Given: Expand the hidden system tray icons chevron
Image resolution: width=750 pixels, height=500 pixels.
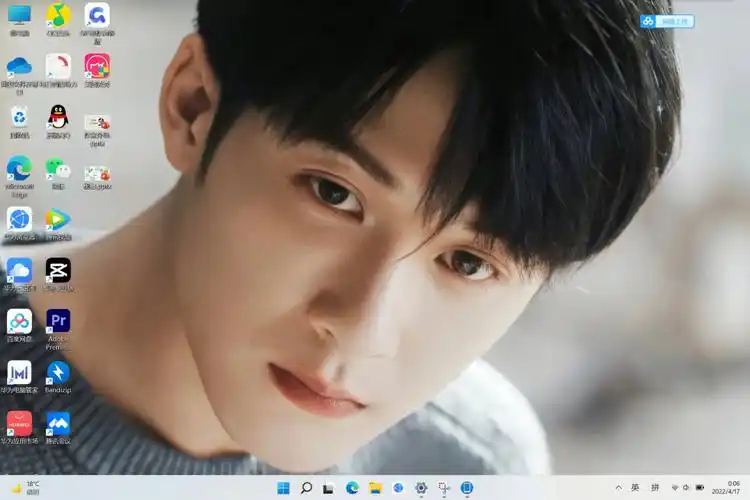Looking at the screenshot, I should 619,488.
